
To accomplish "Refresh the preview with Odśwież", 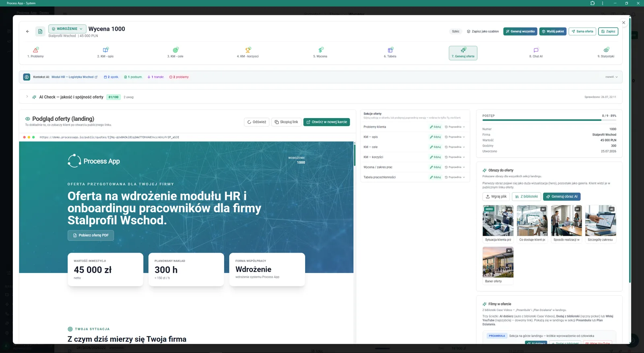I will [x=256, y=122].
